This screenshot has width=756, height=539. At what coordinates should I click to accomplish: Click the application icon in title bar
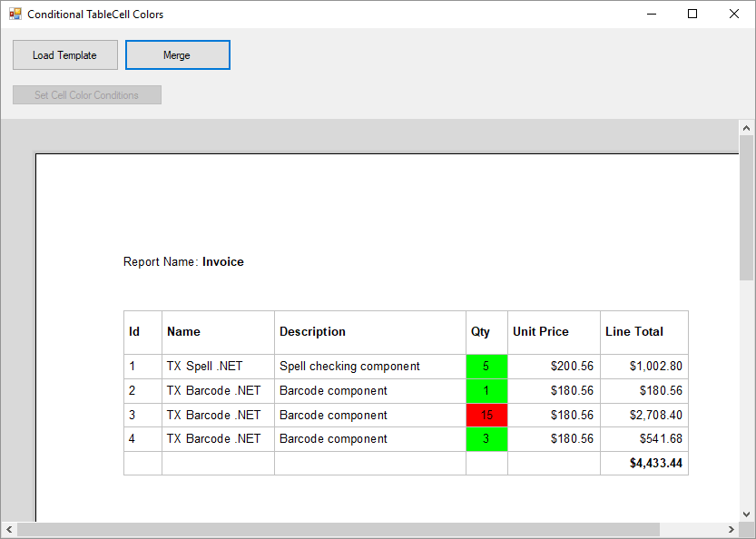pyautogui.click(x=15, y=15)
